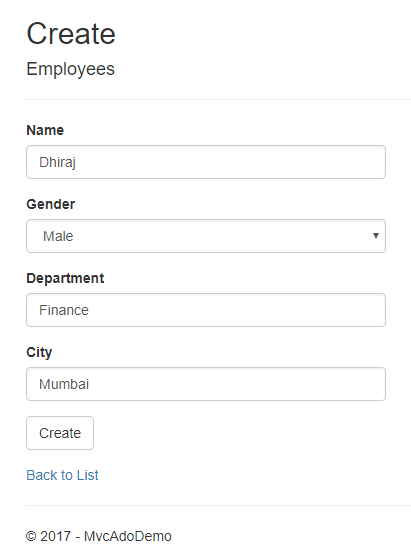Click the Department field label
411x558 pixels.
point(65,278)
